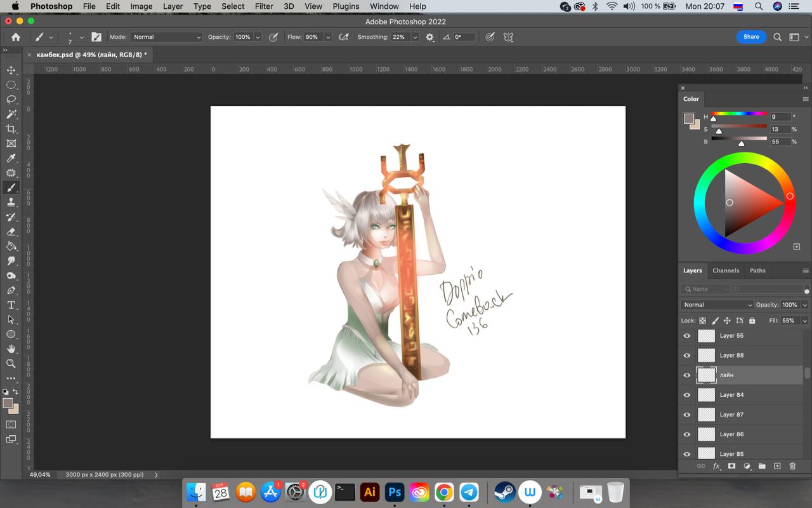Create a new layer with plus icon
The image size is (812, 508).
pos(776,466)
